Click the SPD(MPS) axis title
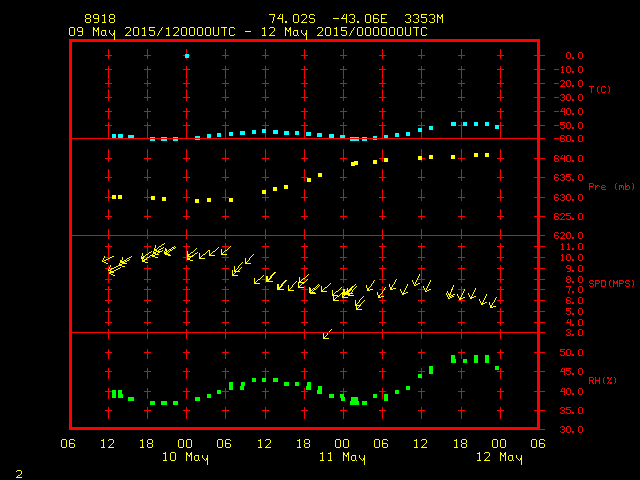 (x=611, y=283)
